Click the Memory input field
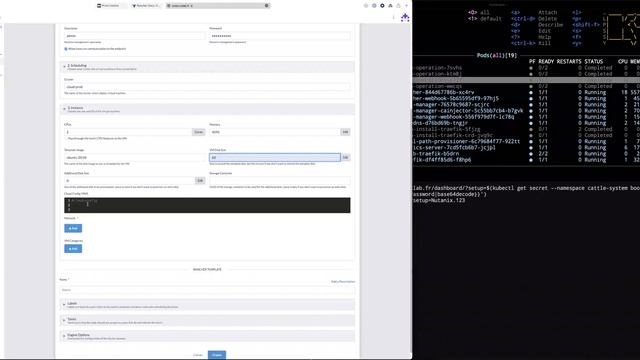The height and width of the screenshot is (360, 640). click(x=275, y=132)
